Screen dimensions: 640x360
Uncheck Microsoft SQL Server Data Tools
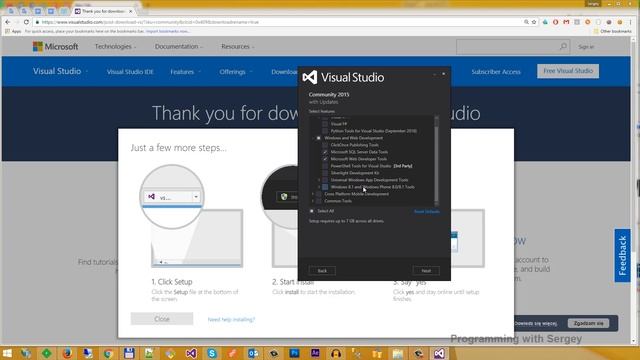point(325,152)
